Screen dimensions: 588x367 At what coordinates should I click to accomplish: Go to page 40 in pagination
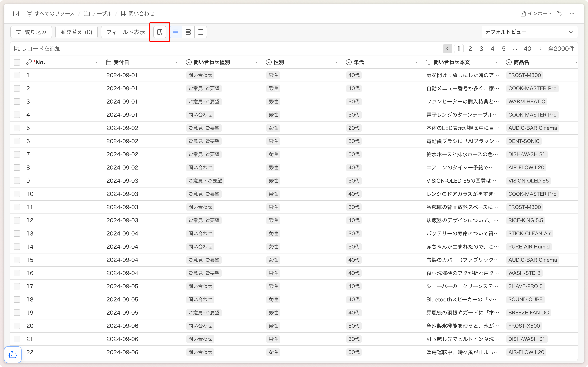click(x=527, y=49)
